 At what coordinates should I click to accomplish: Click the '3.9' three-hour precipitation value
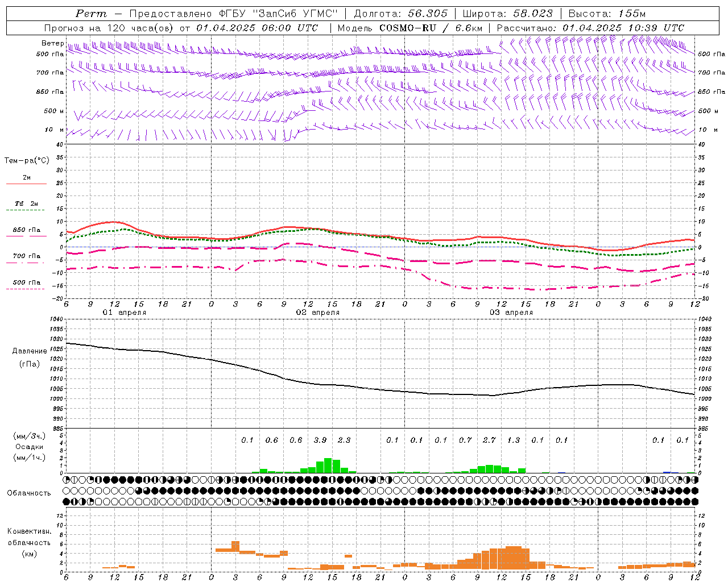click(320, 440)
